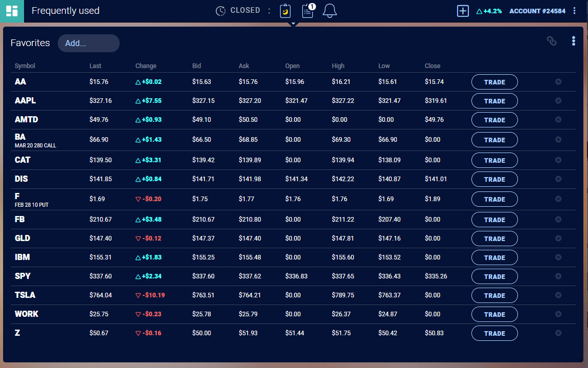Viewport: 588px width, 368px height.
Task: Remove F put from favorites
Action: [x=558, y=199]
